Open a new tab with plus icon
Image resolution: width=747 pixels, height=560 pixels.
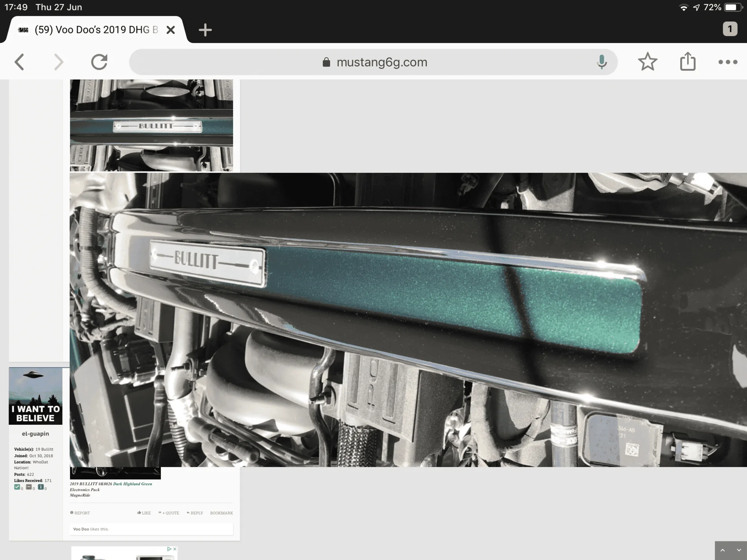[x=205, y=30]
